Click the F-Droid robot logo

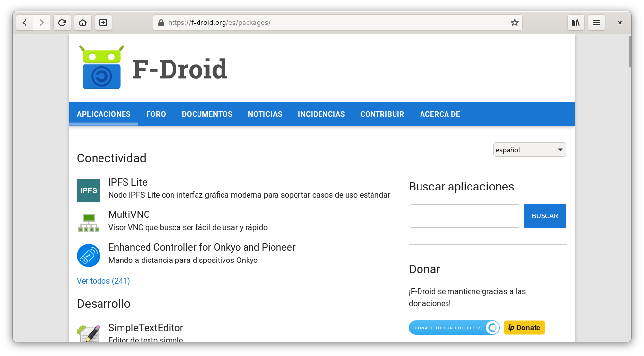pos(101,67)
